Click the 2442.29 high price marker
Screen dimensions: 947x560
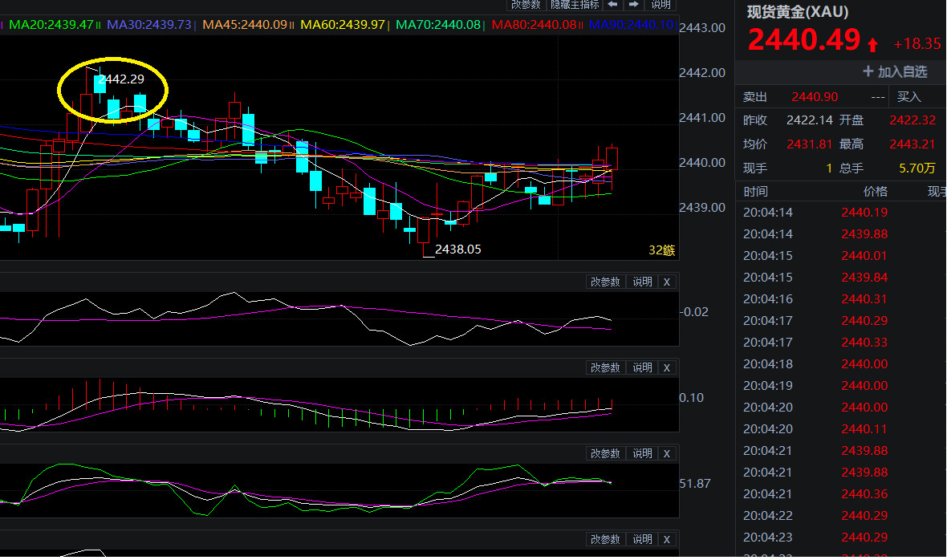[120, 79]
